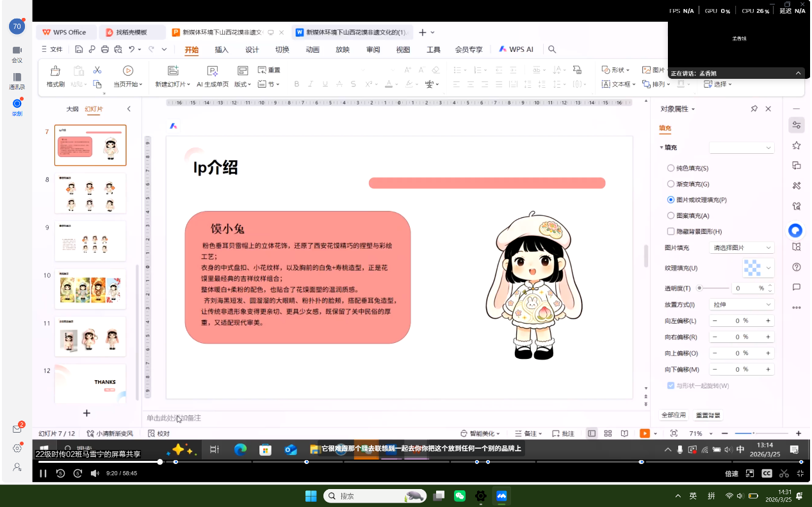The height and width of the screenshot is (507, 812).
Task: Start slideshow from current slide icon
Action: click(x=127, y=71)
